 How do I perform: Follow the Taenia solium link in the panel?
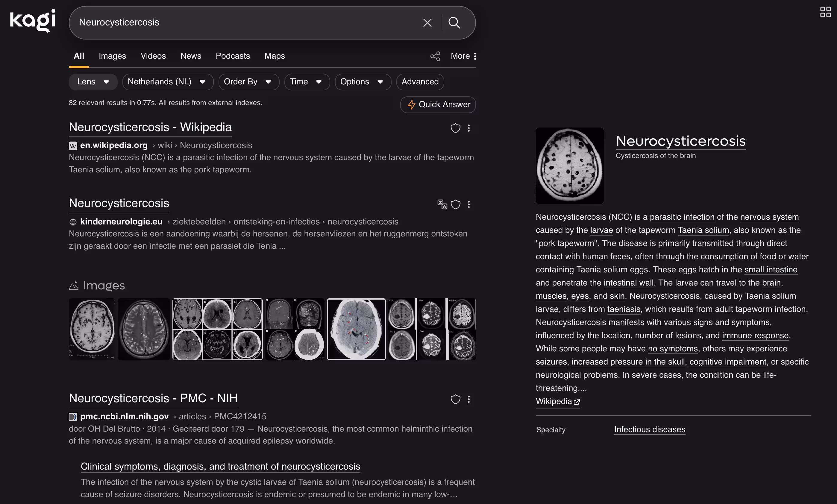coord(703,230)
